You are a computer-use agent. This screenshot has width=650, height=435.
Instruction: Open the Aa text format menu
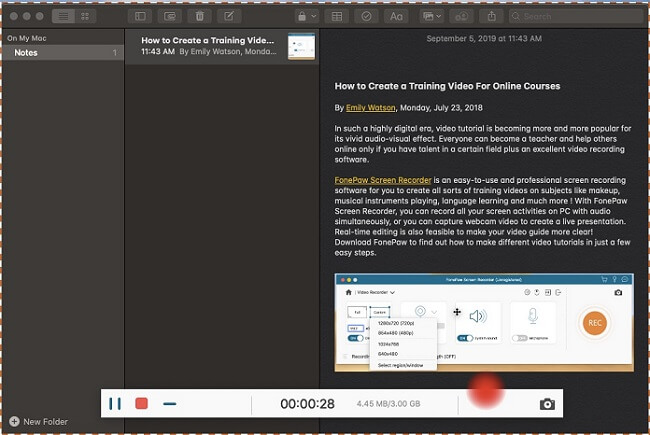(396, 16)
